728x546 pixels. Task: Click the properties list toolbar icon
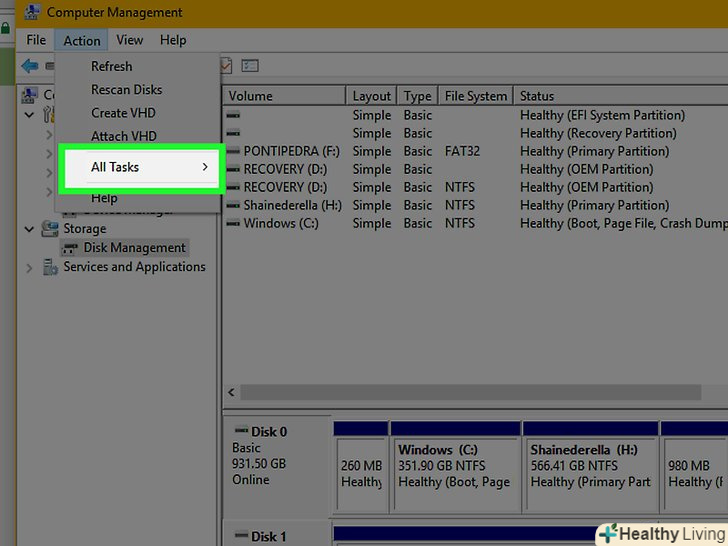pyautogui.click(x=250, y=66)
